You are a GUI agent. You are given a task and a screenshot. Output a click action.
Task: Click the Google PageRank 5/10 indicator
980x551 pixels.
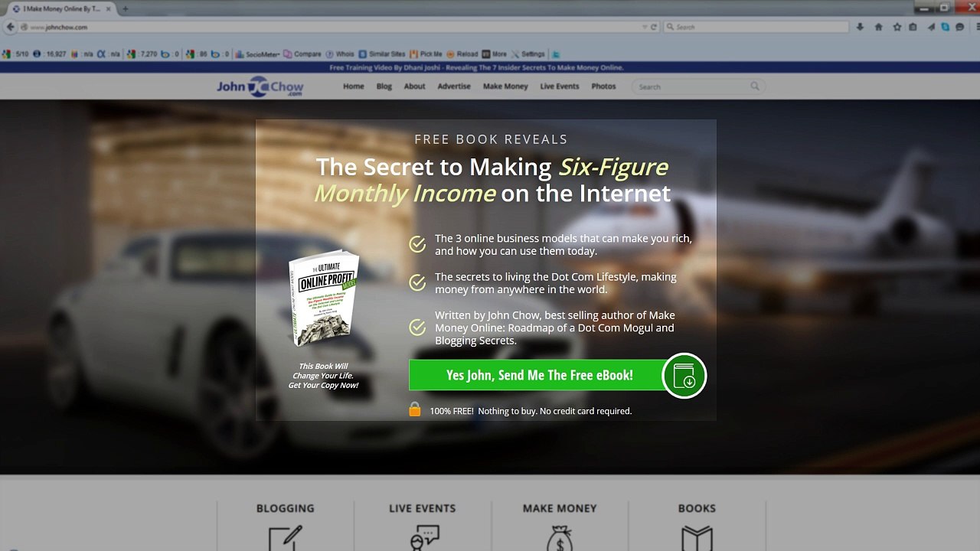(x=16, y=54)
